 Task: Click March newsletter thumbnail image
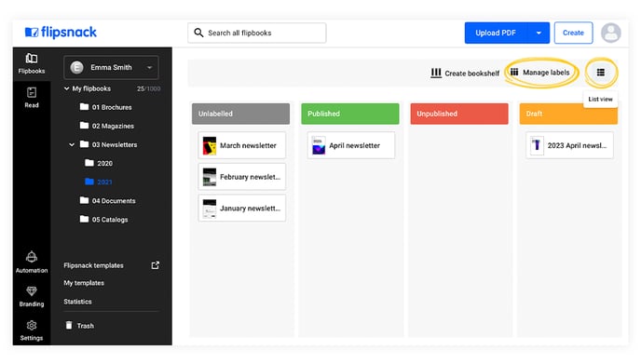(210, 145)
